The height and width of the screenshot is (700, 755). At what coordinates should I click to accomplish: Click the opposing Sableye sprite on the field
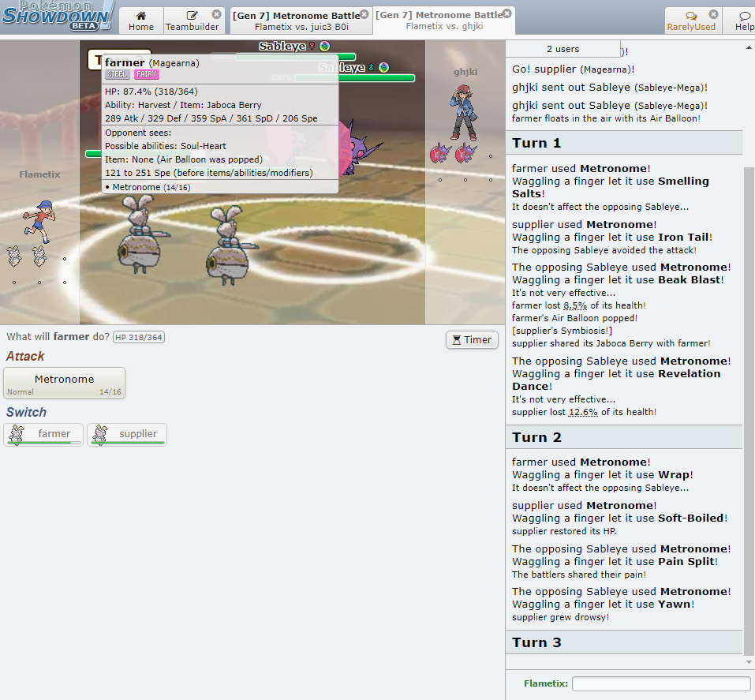(x=361, y=147)
